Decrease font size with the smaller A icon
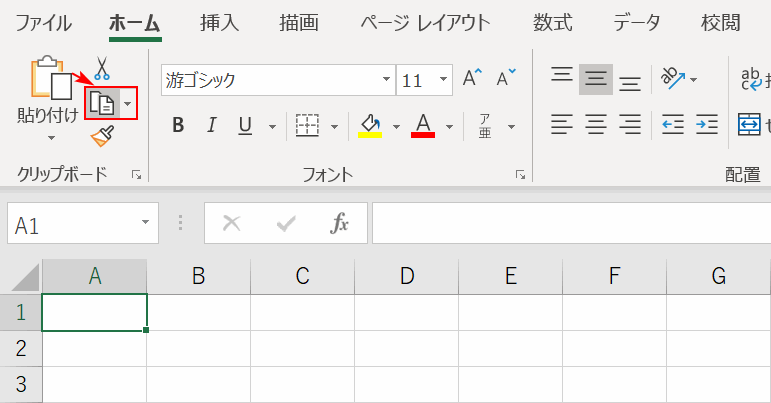The height and width of the screenshot is (403, 771). (506, 78)
